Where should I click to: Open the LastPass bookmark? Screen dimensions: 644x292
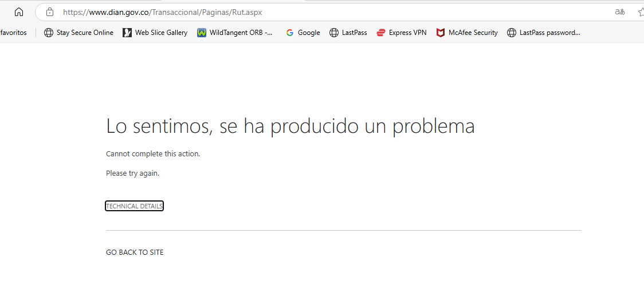point(348,33)
